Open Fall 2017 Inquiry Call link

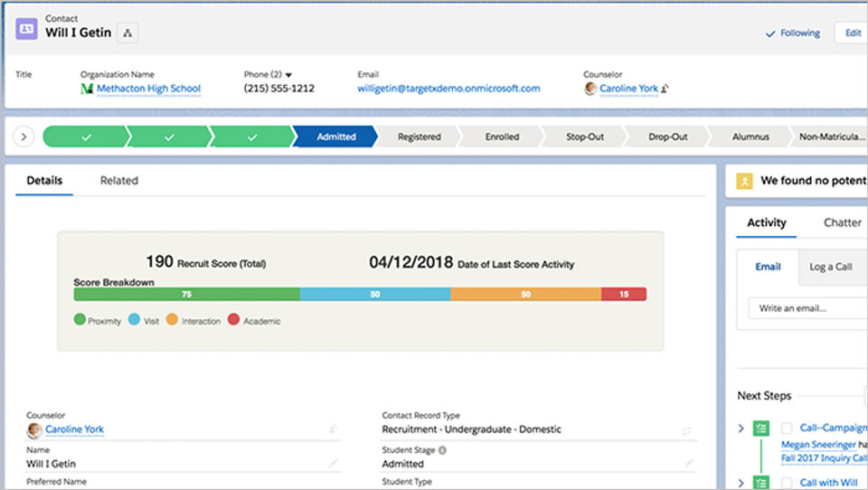tap(825, 457)
